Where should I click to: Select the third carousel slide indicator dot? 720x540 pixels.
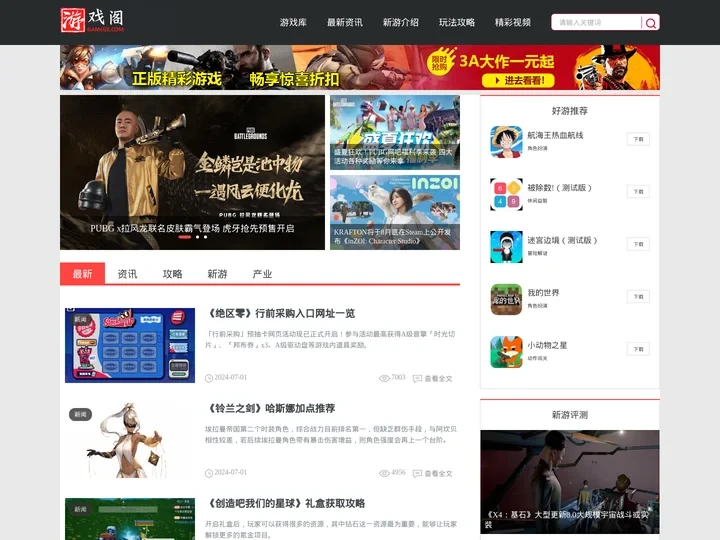(x=205, y=237)
